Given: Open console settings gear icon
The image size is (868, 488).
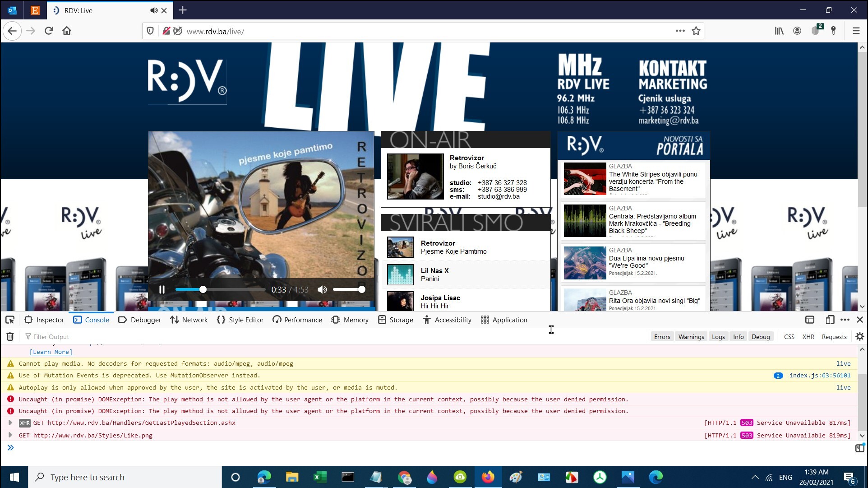Looking at the screenshot, I should click(859, 337).
